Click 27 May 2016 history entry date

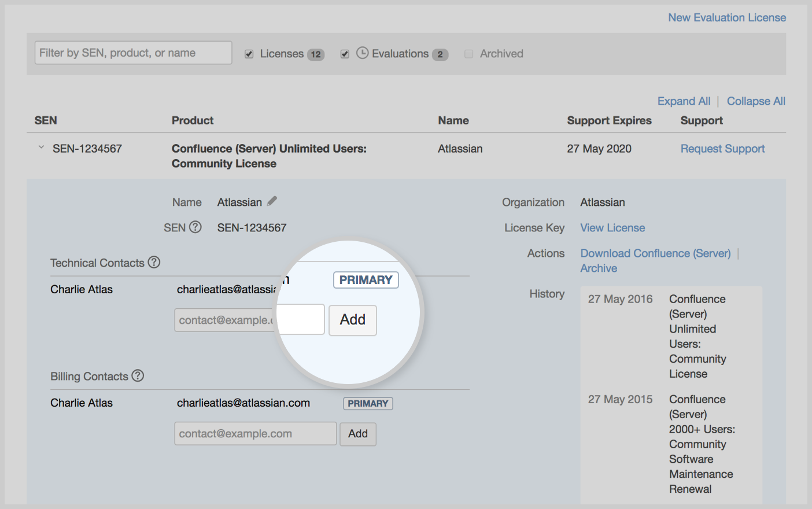620,299
